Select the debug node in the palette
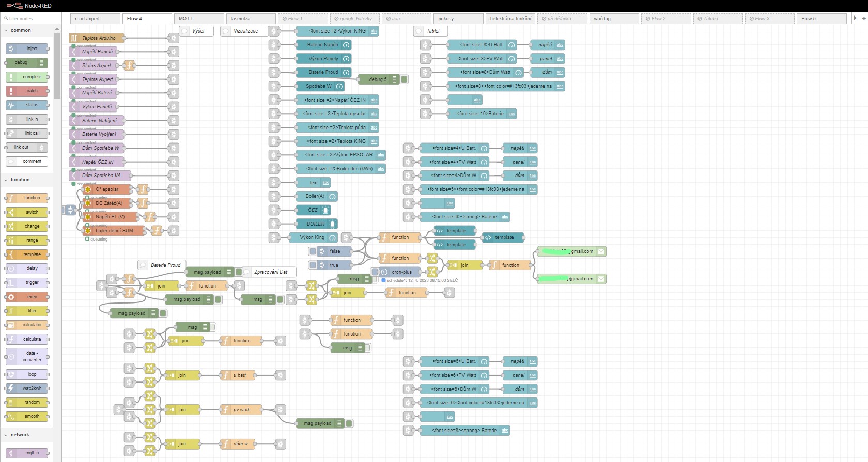The image size is (868, 462). point(27,63)
